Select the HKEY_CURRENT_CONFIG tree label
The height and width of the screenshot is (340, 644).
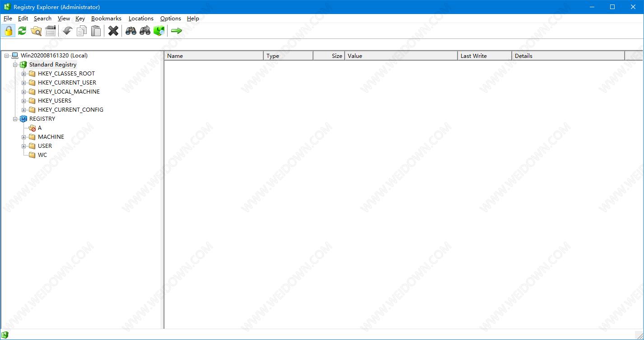click(x=70, y=110)
